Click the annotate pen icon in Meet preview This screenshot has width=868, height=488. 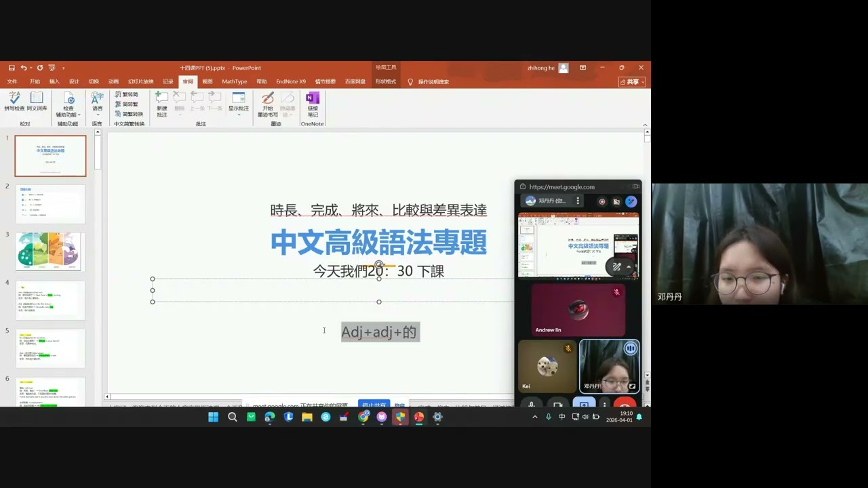(616, 267)
